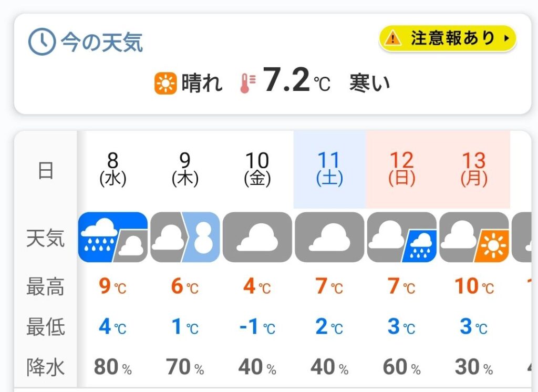The height and width of the screenshot is (392, 538).
Task: Click the cloudy icon for Friday the 10th
Action: (257, 237)
